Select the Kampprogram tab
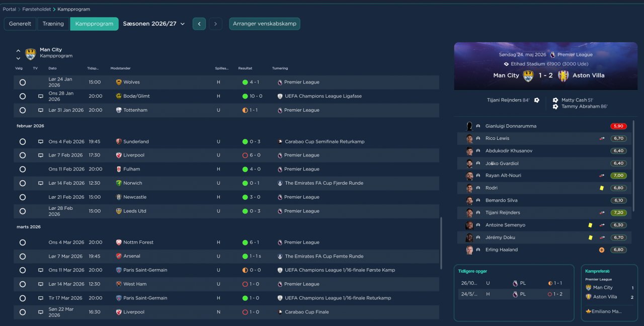Image resolution: width=644 pixels, height=326 pixels. pos(94,24)
